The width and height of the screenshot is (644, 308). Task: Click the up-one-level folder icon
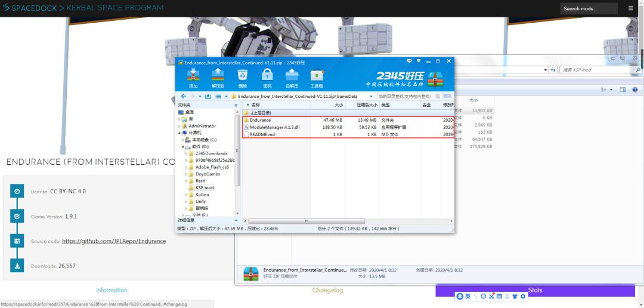[x=208, y=96]
